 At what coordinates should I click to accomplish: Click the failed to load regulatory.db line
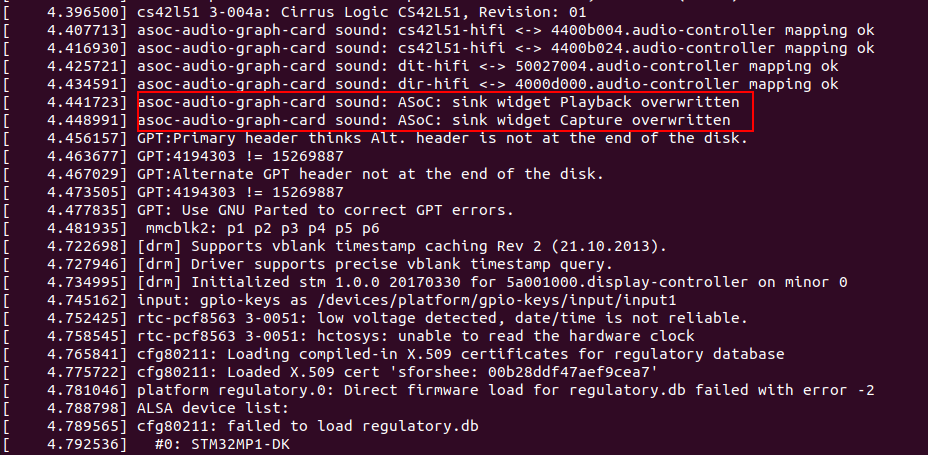[307, 427]
